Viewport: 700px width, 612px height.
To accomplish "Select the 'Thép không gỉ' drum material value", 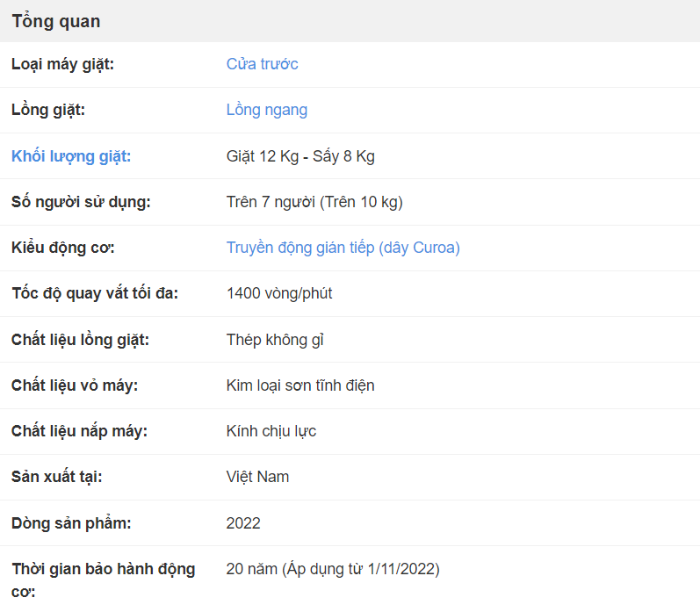I will click(275, 340).
